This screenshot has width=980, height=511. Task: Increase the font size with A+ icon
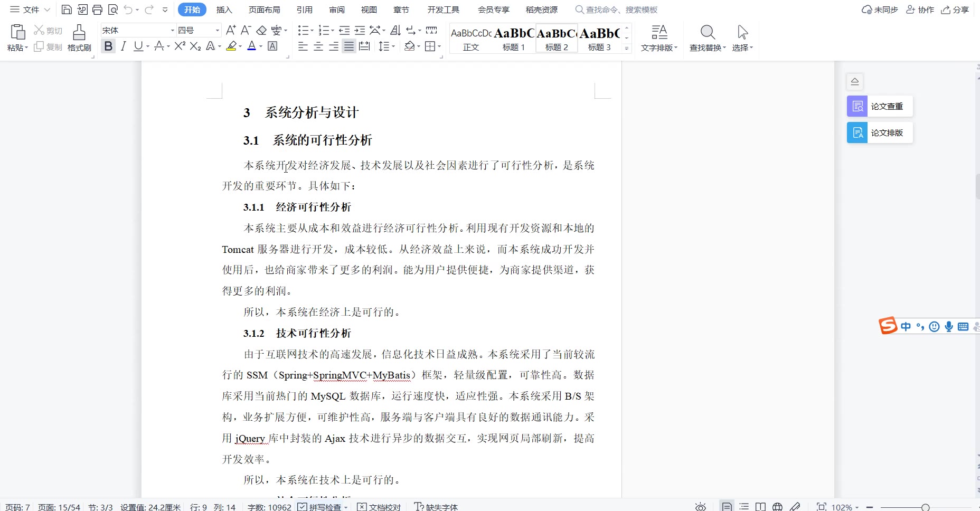(x=231, y=30)
